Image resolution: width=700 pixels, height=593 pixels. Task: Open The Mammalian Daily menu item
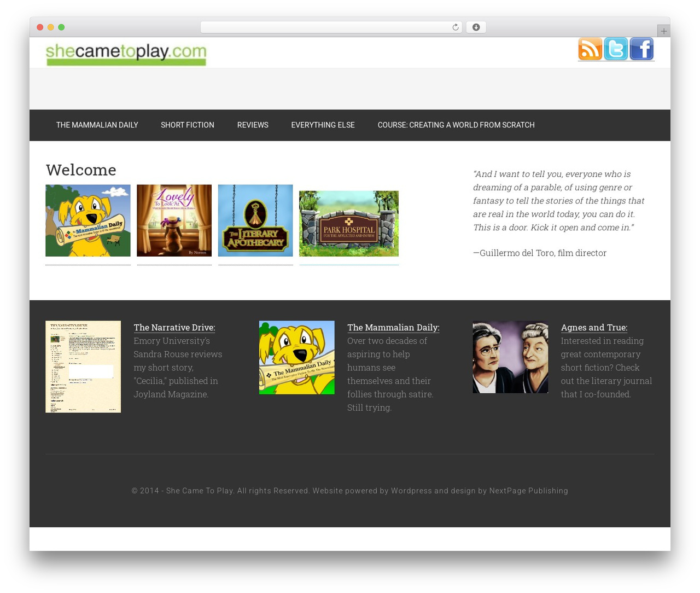pos(97,125)
